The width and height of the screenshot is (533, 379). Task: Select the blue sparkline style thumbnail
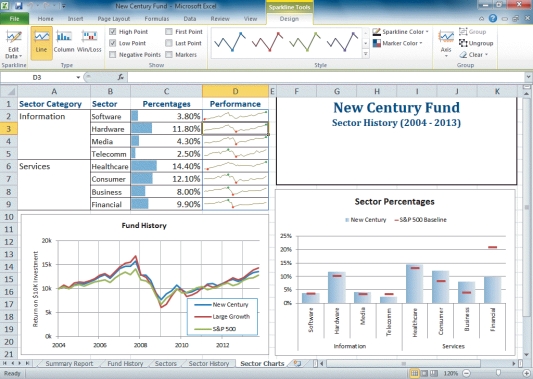(230, 42)
